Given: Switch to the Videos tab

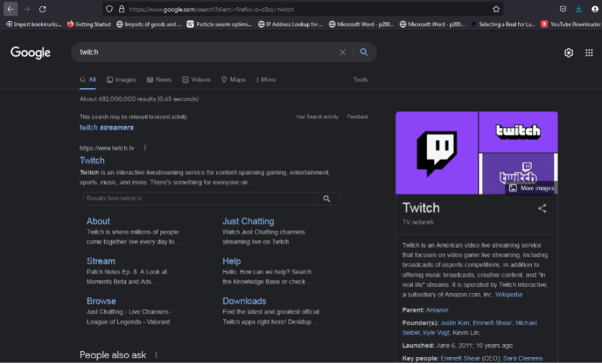Looking at the screenshot, I should [x=196, y=80].
